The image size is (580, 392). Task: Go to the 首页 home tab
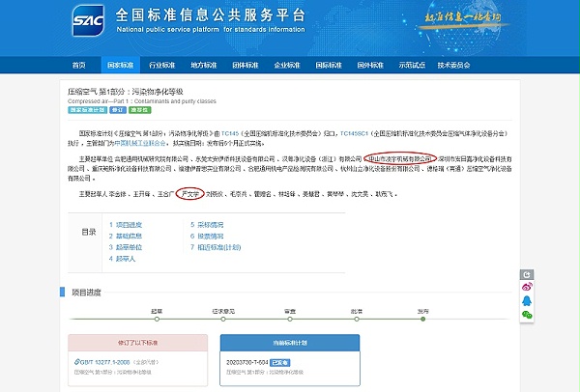(x=79, y=66)
